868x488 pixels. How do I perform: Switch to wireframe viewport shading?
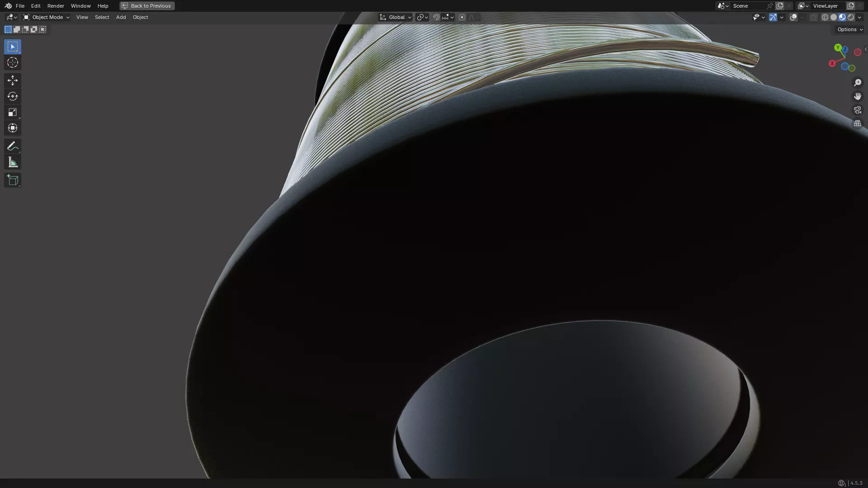click(825, 17)
